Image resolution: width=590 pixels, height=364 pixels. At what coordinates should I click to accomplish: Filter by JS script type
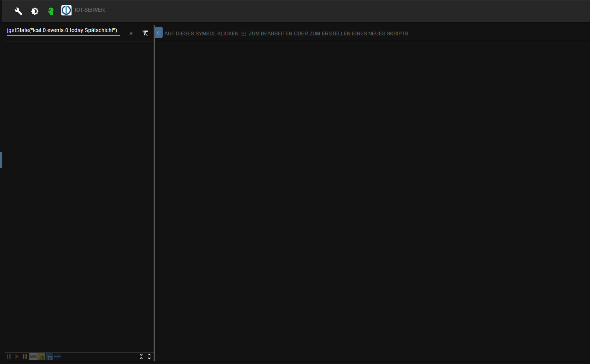[41, 356]
